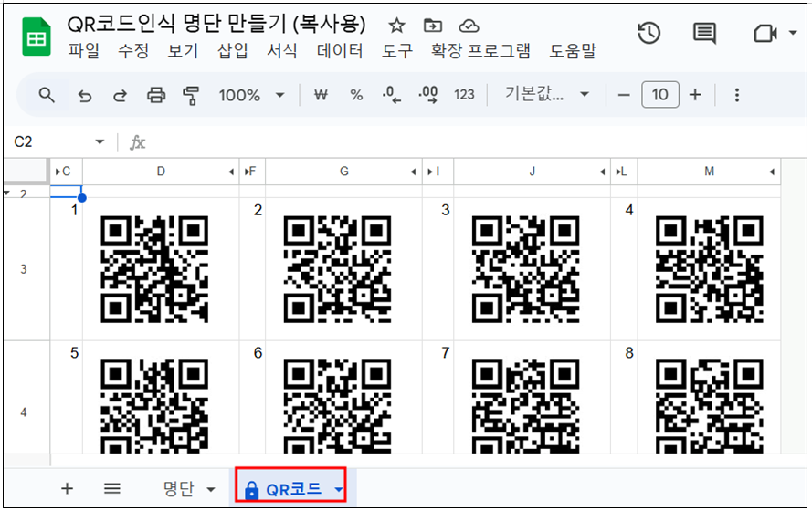Expand hidden columns after column M
Viewport: 812px width, 511px height.
click(772, 172)
